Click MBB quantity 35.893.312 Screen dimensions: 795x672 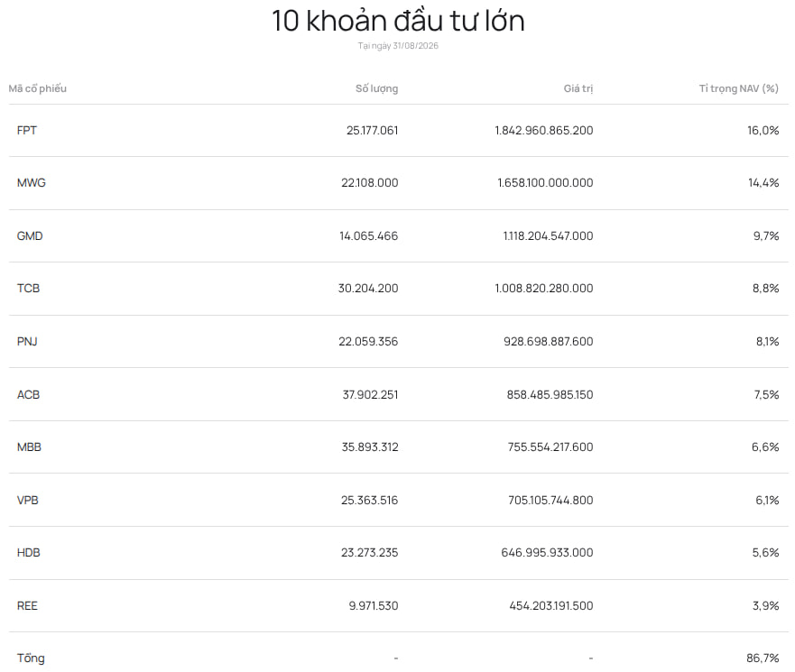click(x=370, y=446)
